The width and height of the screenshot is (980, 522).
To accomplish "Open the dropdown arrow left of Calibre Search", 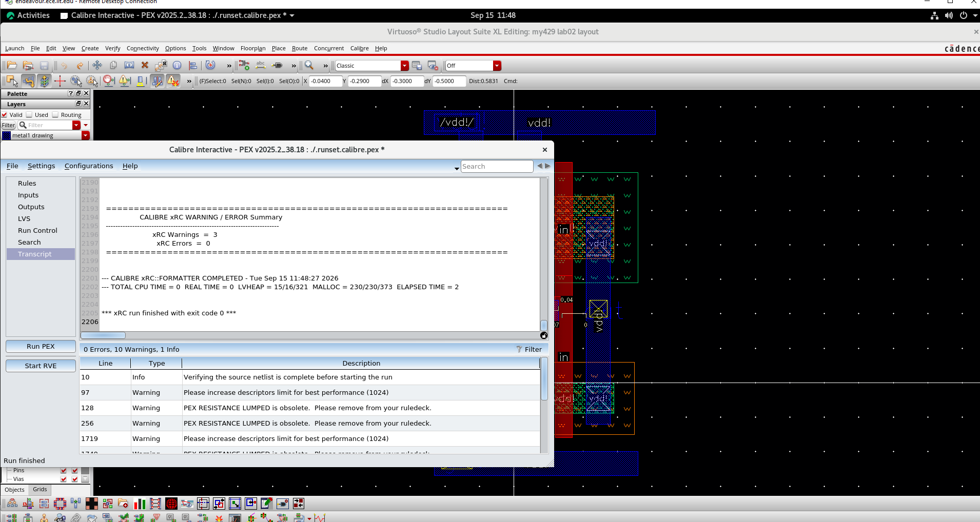I will 457,168.
